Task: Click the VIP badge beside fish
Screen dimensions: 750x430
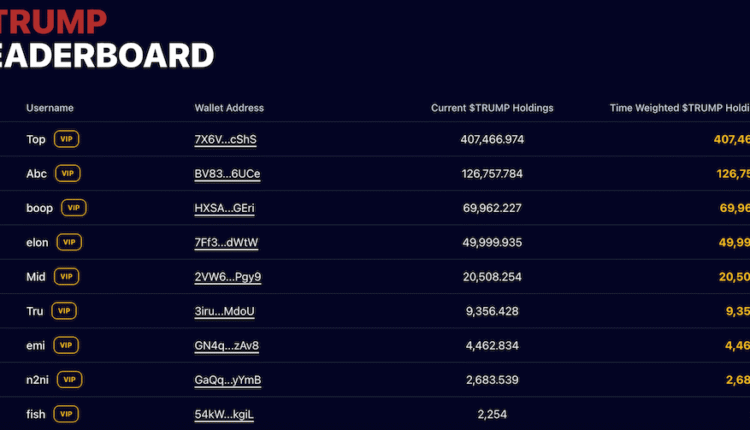Action: click(67, 414)
